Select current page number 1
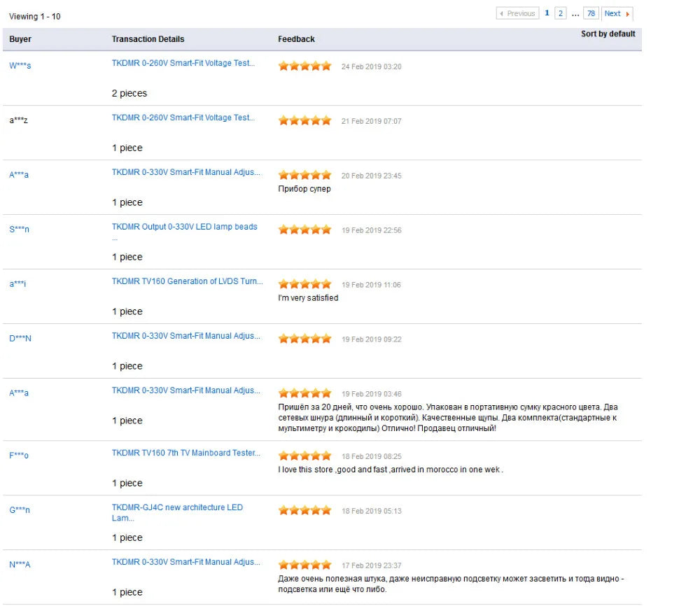This screenshot has height=606, width=700. (547, 13)
